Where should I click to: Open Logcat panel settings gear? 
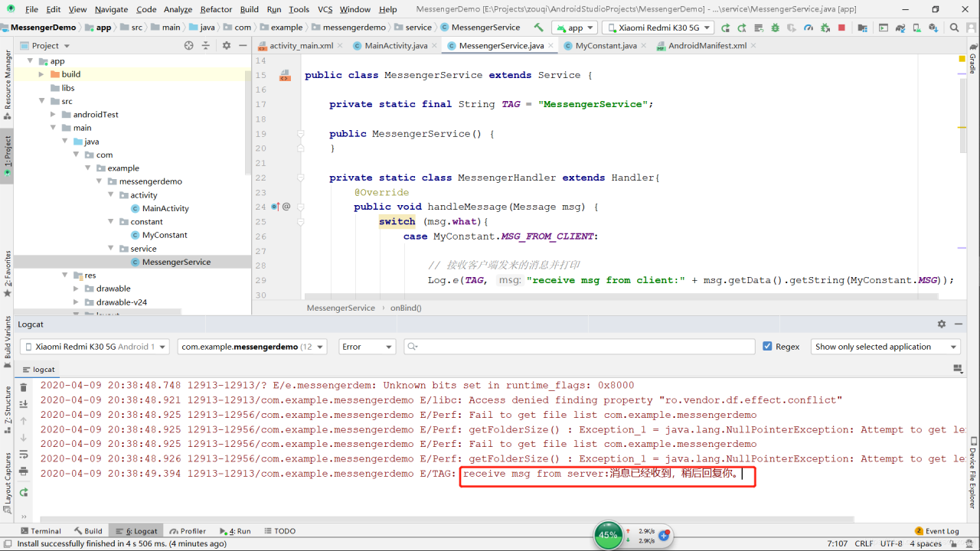tap(942, 324)
